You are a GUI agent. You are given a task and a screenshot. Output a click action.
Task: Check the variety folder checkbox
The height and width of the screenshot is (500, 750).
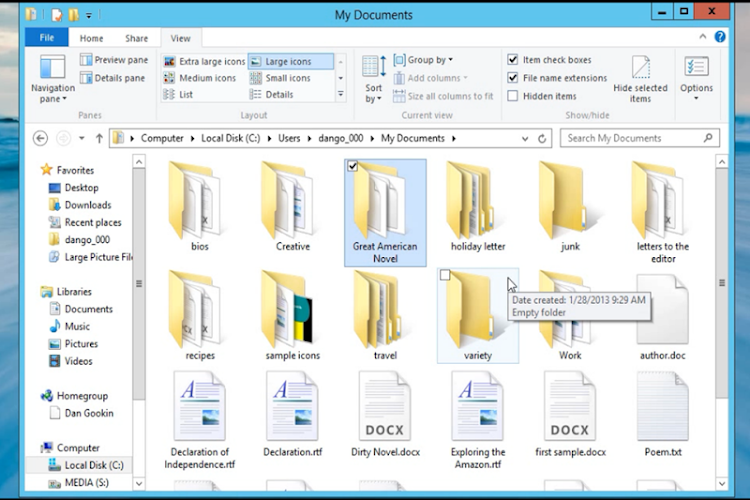445,275
